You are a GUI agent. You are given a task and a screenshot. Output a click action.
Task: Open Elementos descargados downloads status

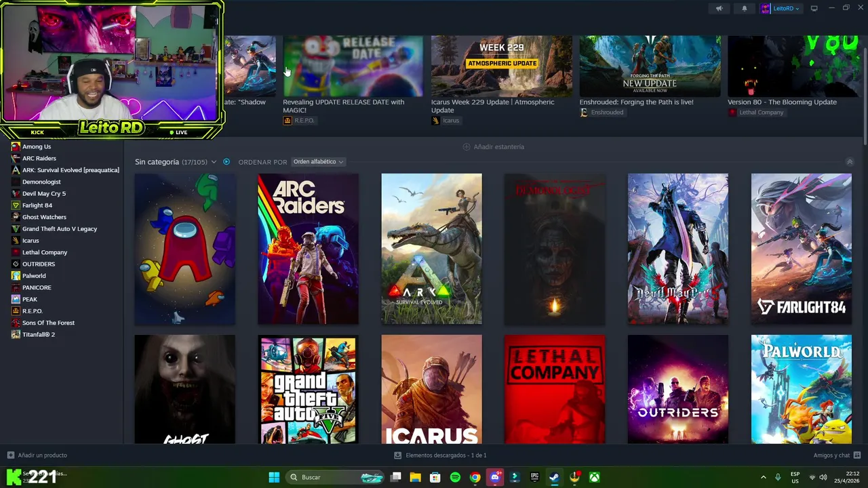[441, 455]
